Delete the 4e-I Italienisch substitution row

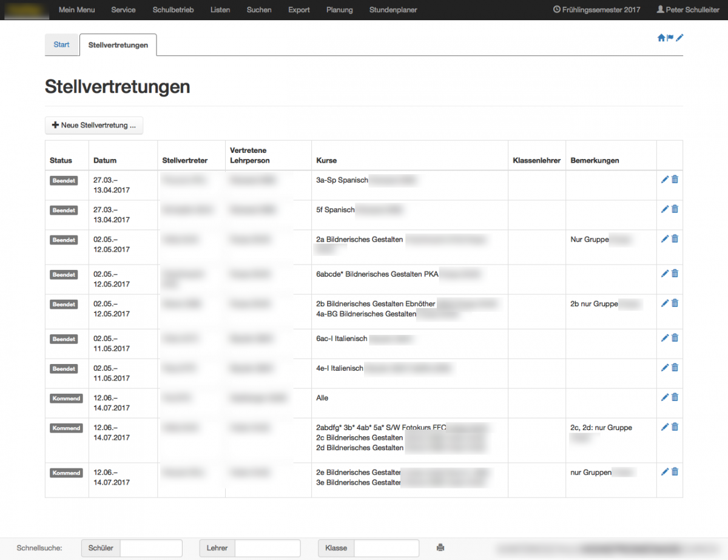coord(675,368)
